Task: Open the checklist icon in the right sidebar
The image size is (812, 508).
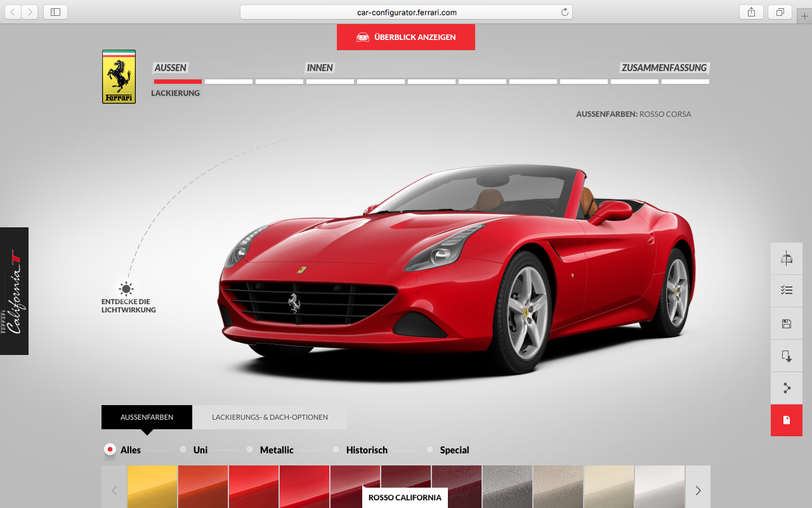Action: (787, 291)
